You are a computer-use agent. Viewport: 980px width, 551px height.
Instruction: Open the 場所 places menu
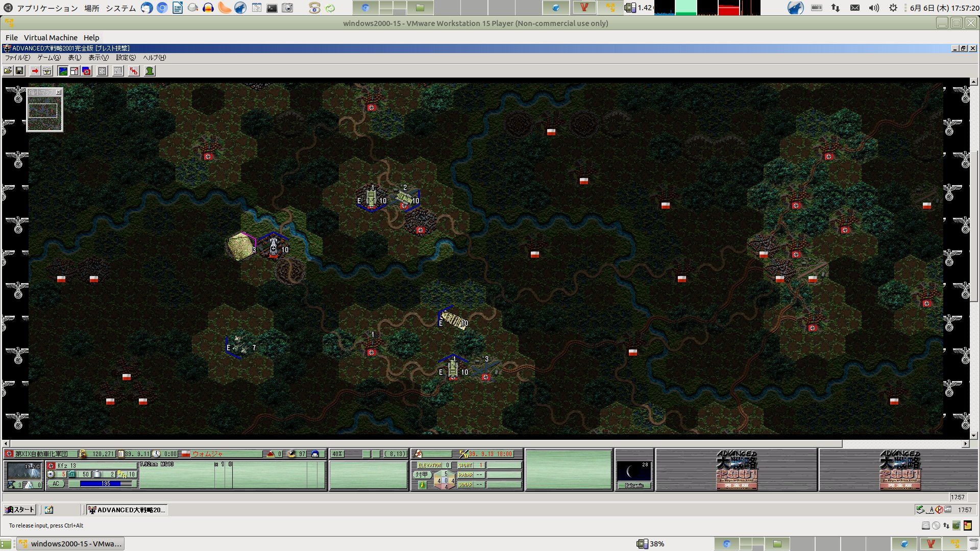tap(92, 8)
